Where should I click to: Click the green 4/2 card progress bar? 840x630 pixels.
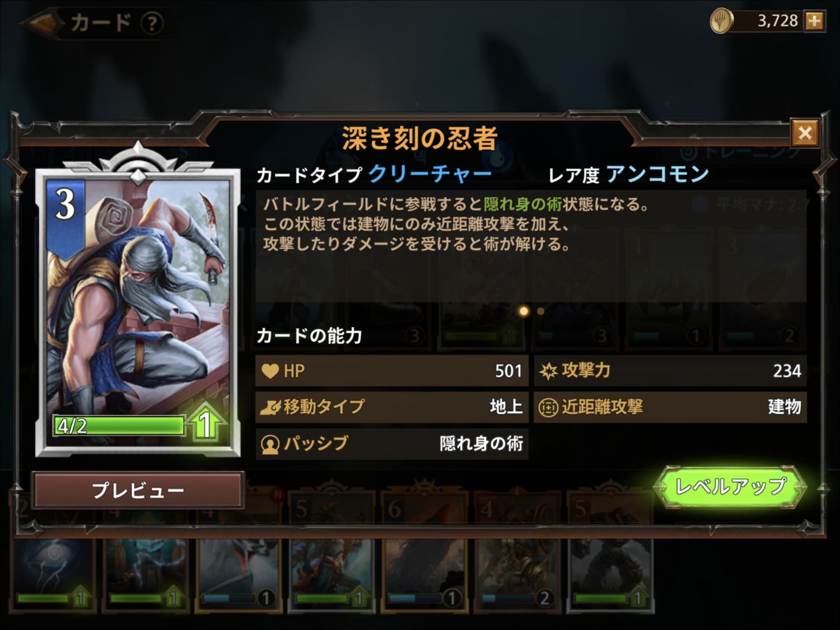119,426
